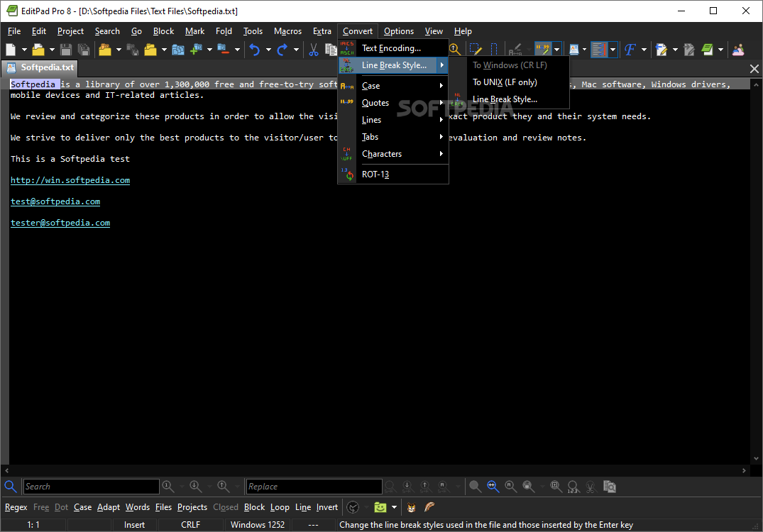The image size is (763, 532).
Task: Click the blue magnifier icon beside Search box
Action: point(10,487)
